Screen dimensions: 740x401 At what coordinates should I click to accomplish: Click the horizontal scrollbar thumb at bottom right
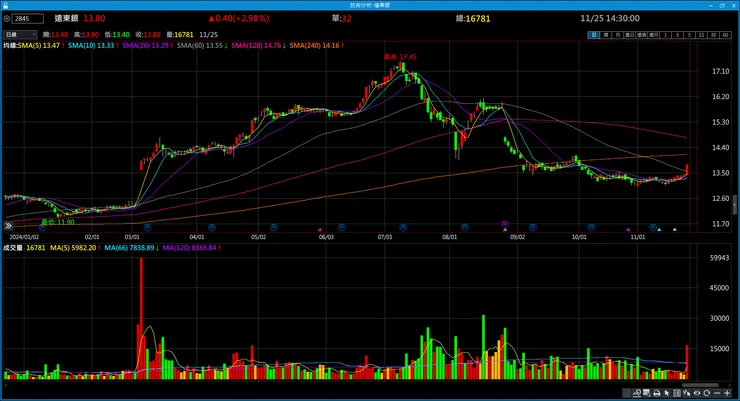tap(700, 385)
